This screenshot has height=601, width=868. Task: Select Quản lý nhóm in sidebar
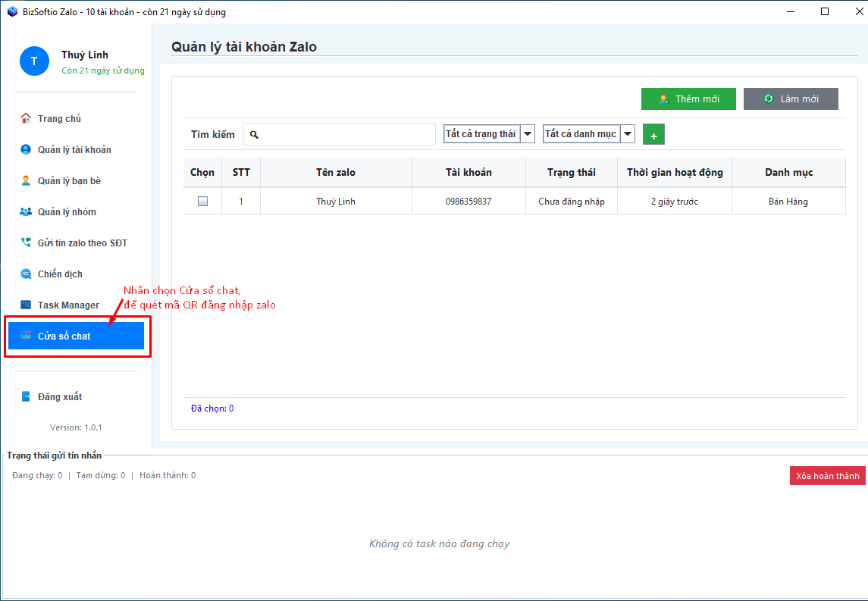pos(67,211)
